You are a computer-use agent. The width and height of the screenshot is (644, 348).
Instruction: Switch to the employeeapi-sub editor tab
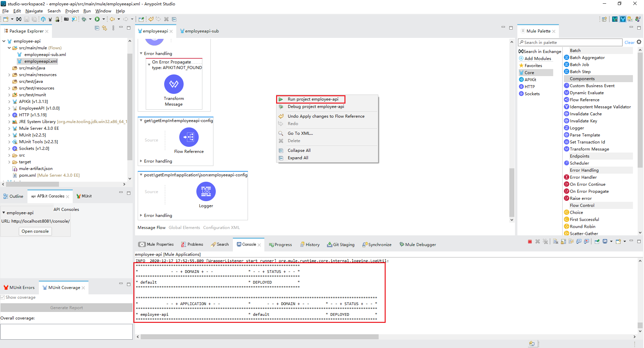click(x=199, y=31)
